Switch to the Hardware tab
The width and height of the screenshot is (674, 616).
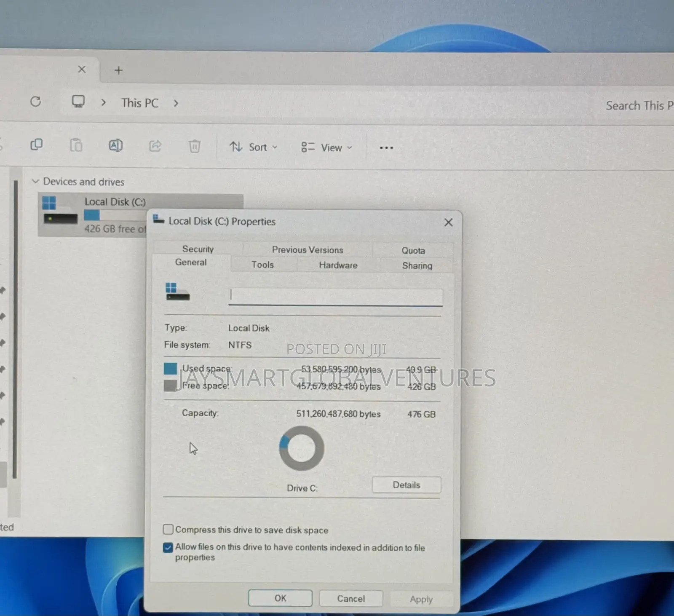click(338, 265)
